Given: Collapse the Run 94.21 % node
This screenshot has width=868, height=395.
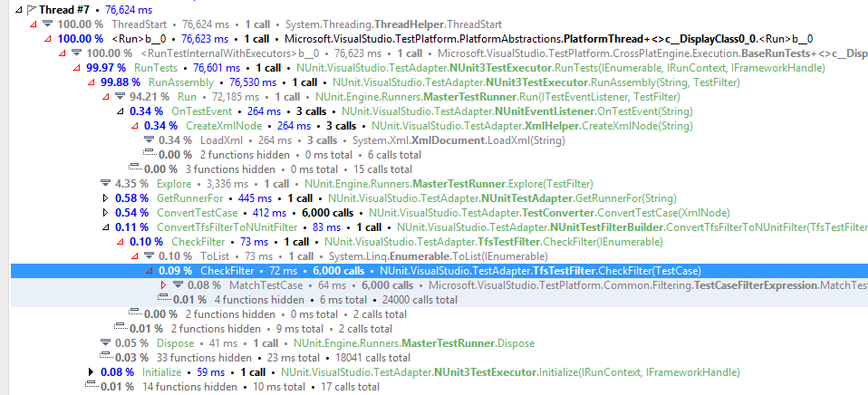Looking at the screenshot, I should tap(105, 97).
